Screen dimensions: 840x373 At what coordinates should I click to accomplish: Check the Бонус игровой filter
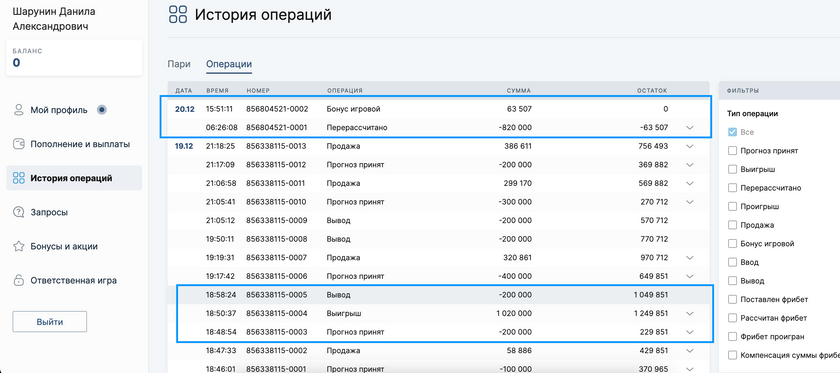(732, 244)
